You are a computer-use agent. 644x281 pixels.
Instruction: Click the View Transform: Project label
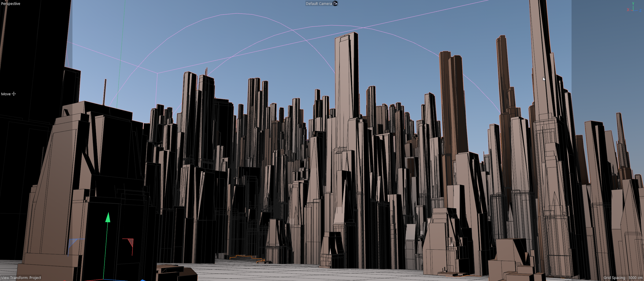21,278
